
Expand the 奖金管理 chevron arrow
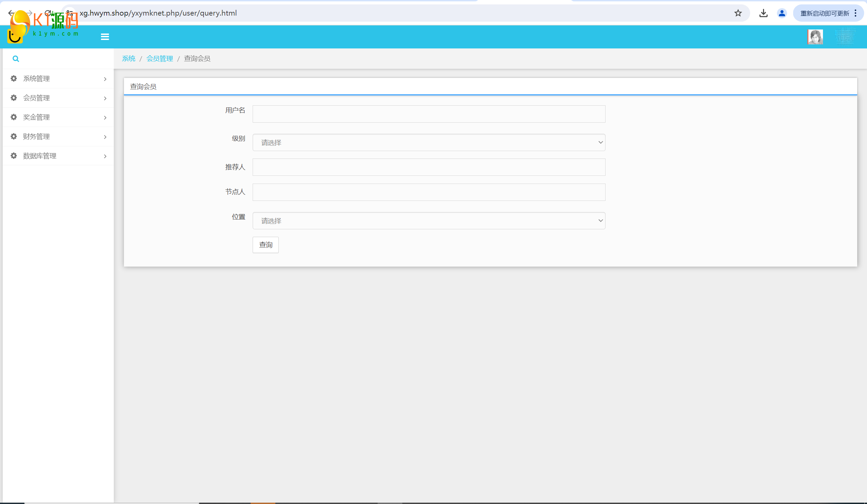point(105,118)
